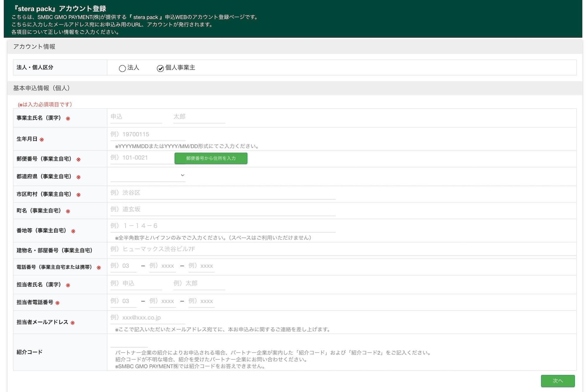Click the 事業主氏名 given name field (太郎)

pos(199,117)
